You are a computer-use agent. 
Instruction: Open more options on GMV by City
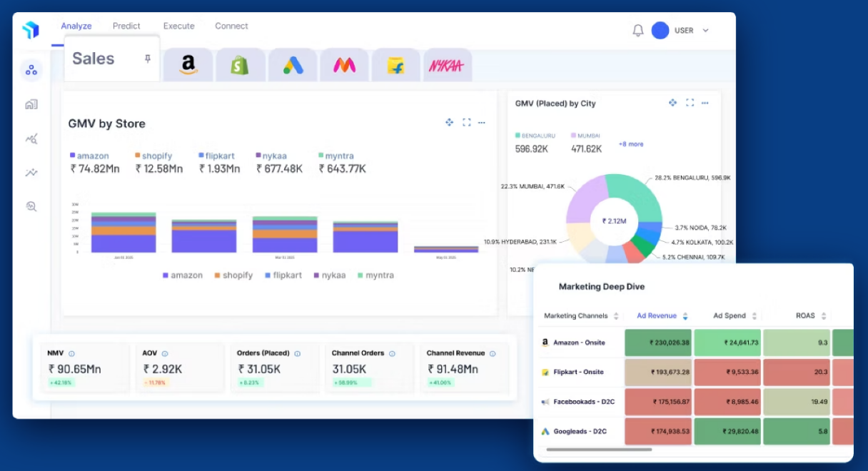click(705, 103)
